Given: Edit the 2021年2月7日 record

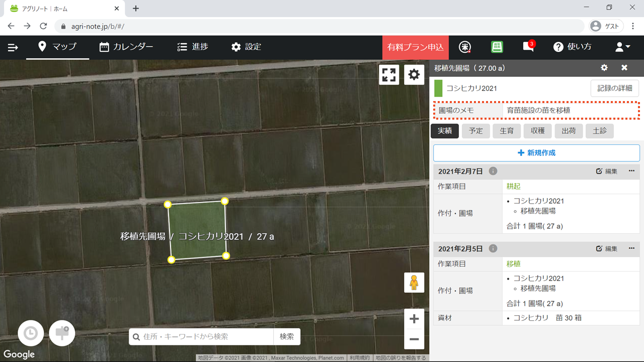Looking at the screenshot, I should pos(607,171).
